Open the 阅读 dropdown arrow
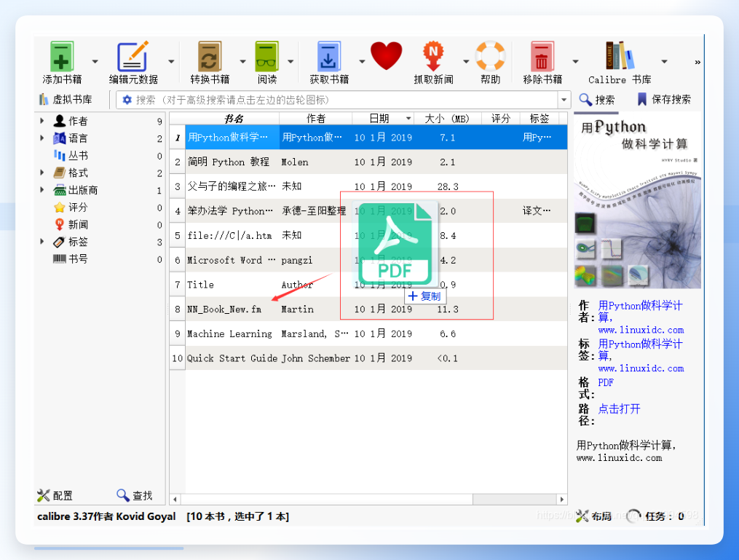 coord(291,62)
